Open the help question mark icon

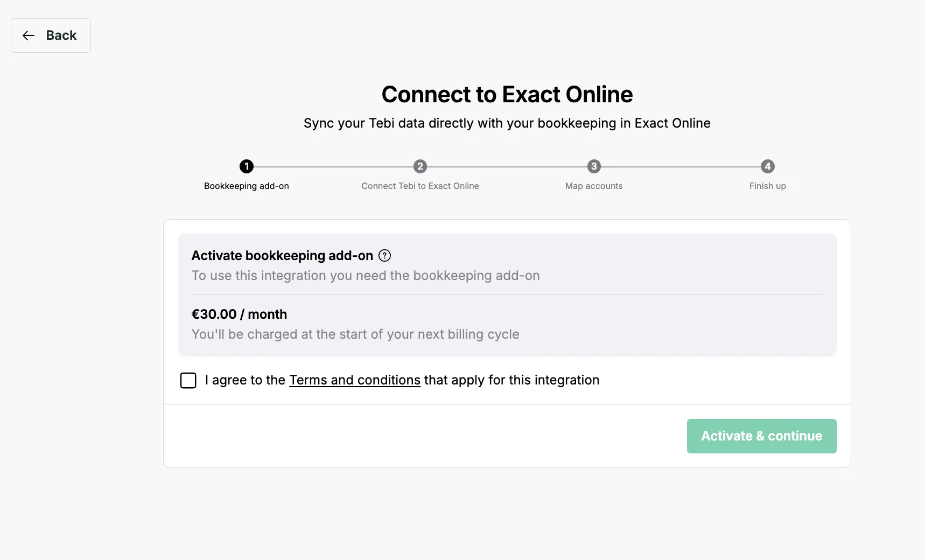click(x=384, y=256)
